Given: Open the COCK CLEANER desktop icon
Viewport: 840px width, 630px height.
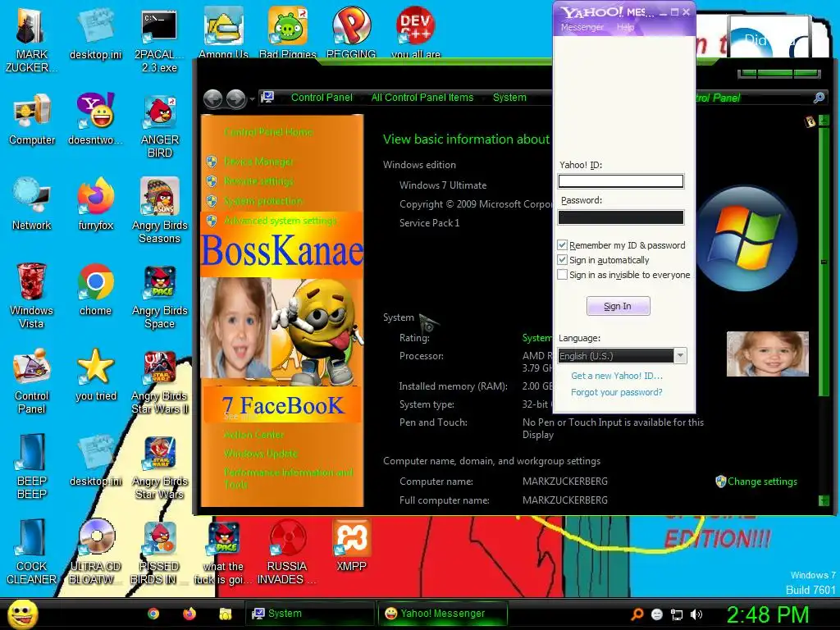Looking at the screenshot, I should point(31,552).
